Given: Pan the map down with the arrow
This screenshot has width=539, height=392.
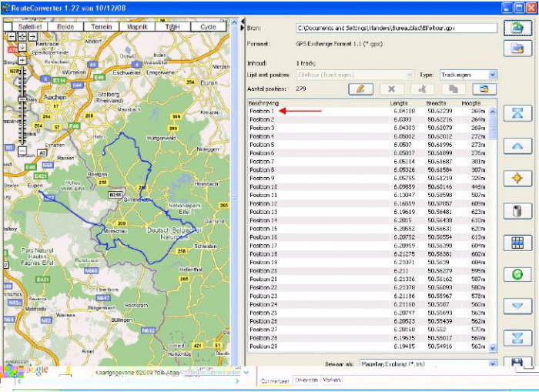Looking at the screenshot, I should pyautogui.click(x=22, y=47).
